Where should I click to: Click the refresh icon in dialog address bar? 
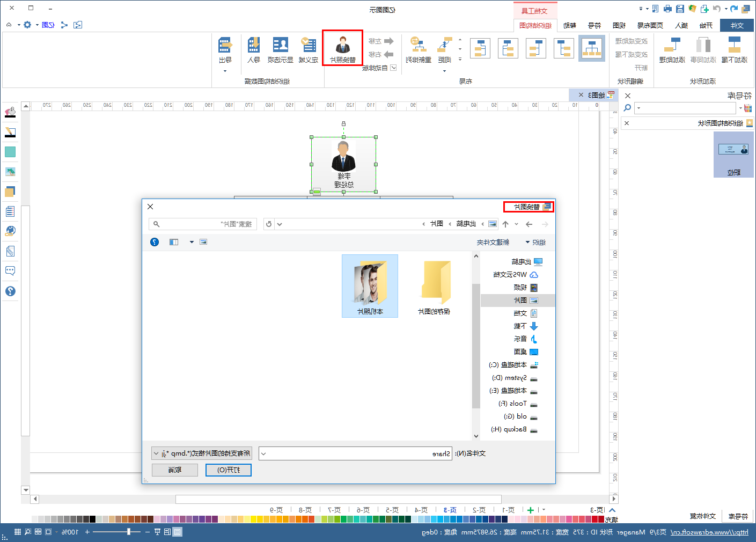click(269, 224)
